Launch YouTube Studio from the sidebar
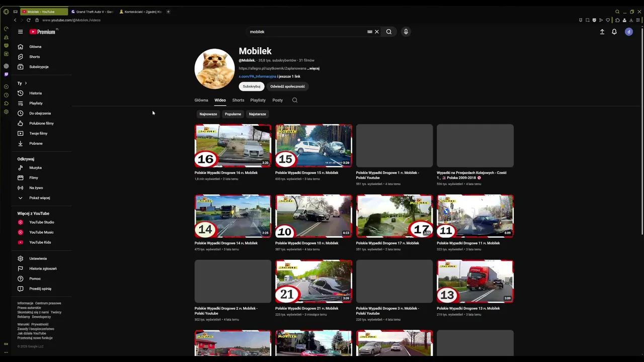The height and width of the screenshot is (362, 644). (43, 222)
